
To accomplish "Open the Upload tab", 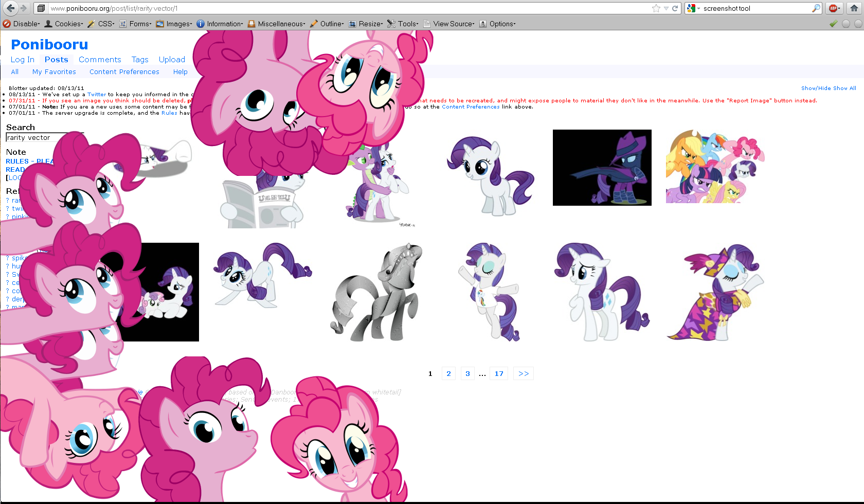I will pos(172,60).
